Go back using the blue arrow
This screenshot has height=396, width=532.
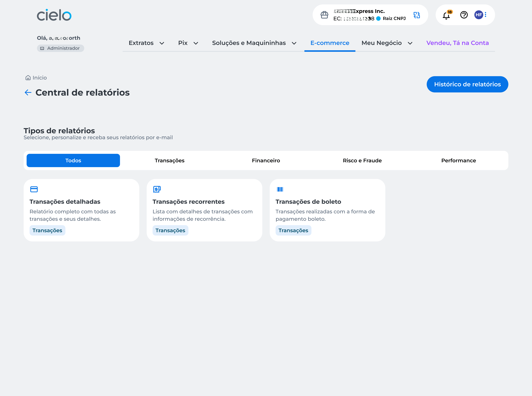point(28,93)
